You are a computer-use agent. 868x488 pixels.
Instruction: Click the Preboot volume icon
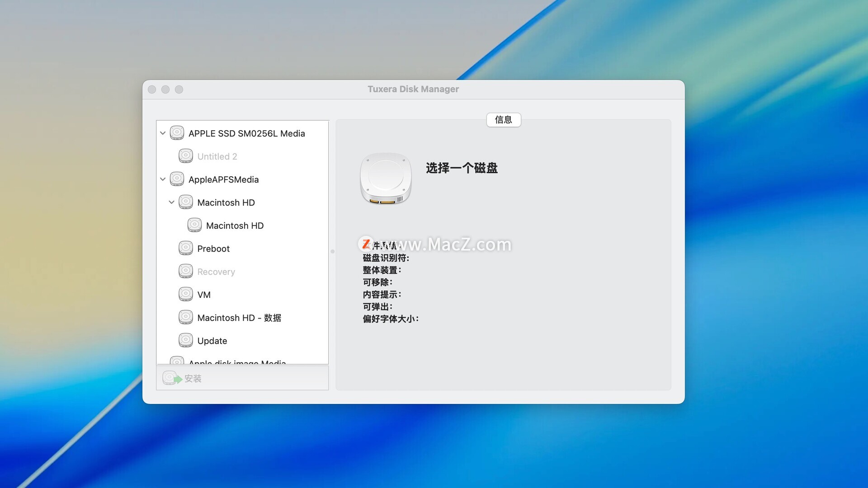pyautogui.click(x=186, y=248)
